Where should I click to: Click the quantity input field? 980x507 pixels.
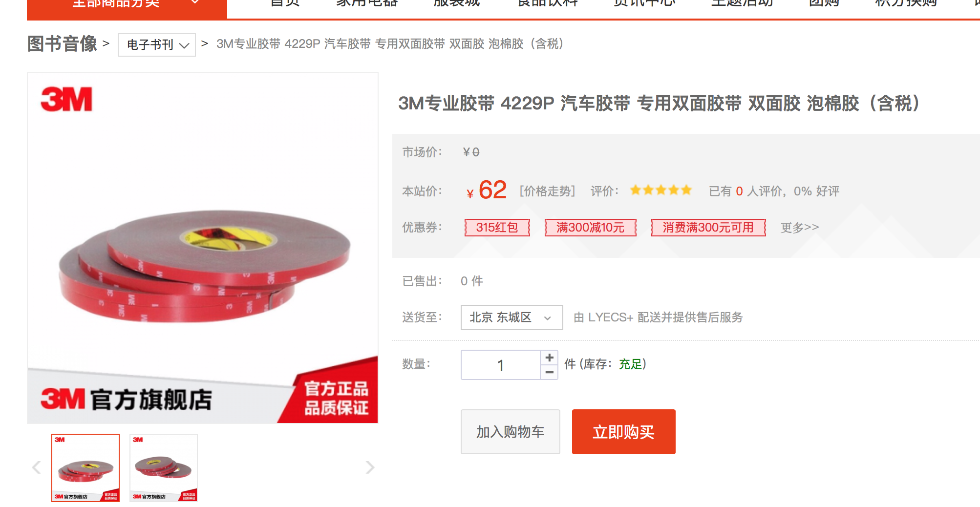[x=501, y=365]
